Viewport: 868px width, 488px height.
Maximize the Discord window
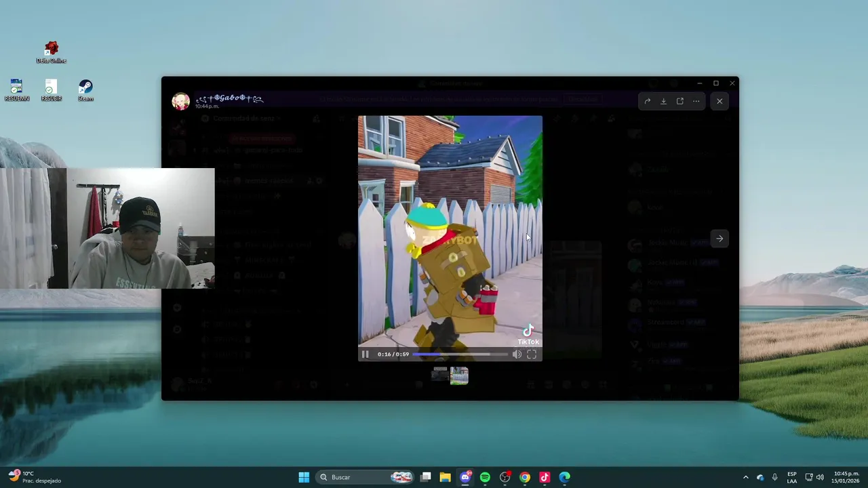pos(715,83)
